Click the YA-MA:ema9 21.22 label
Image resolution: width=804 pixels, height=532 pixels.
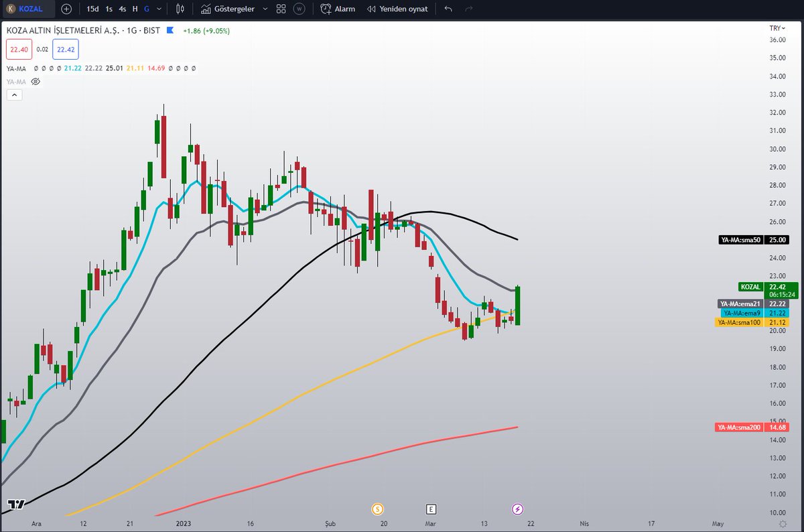(756, 313)
